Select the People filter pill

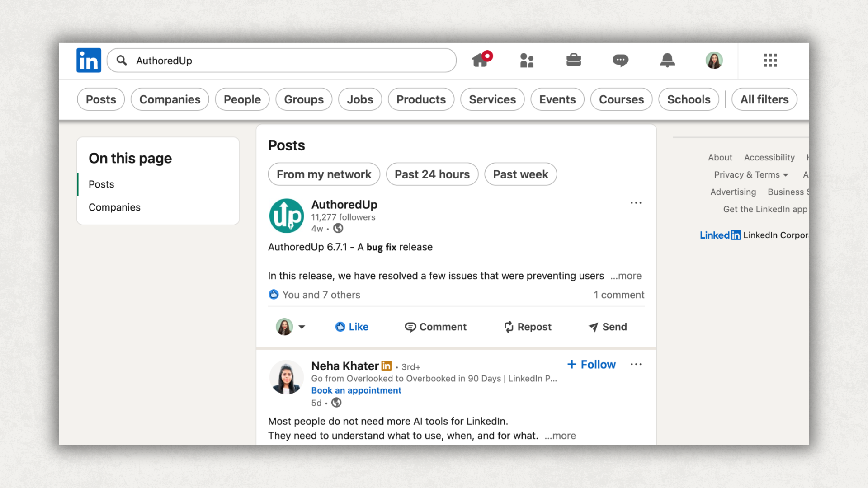pyautogui.click(x=242, y=99)
